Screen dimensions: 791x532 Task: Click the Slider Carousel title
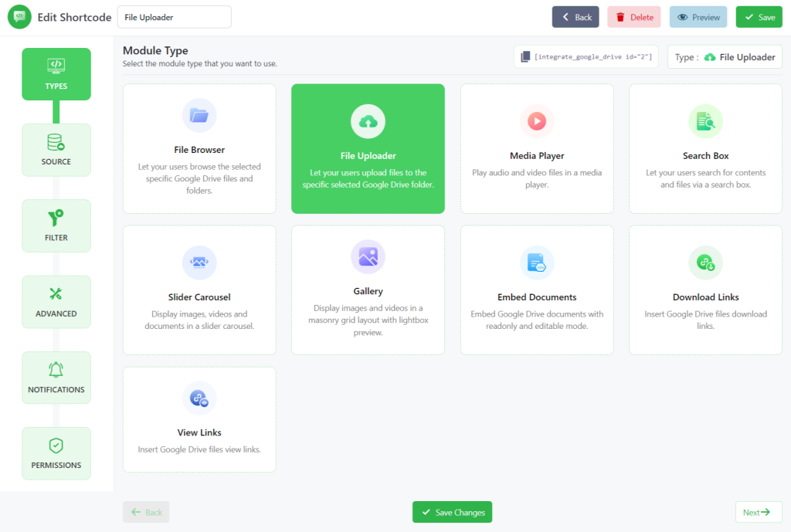point(199,297)
